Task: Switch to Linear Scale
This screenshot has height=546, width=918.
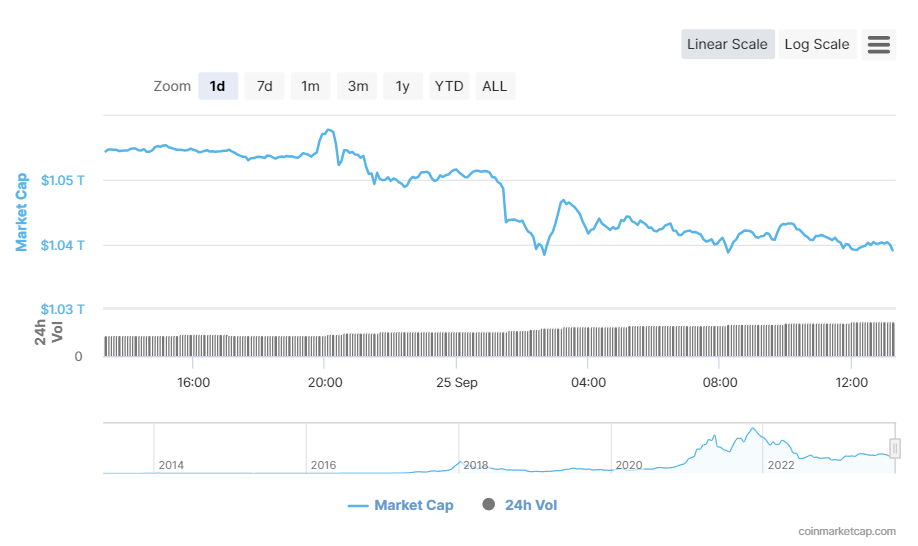Action: [727, 44]
